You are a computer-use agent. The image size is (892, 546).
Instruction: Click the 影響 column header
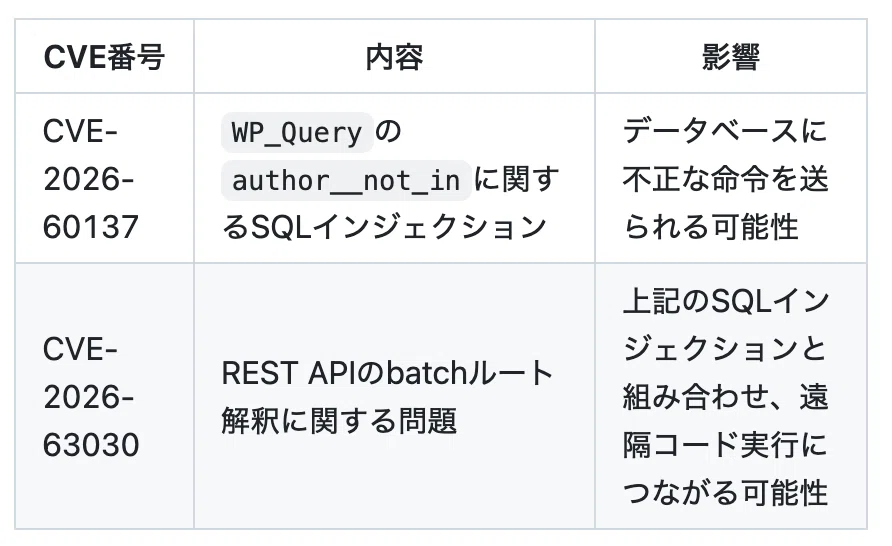point(731,57)
